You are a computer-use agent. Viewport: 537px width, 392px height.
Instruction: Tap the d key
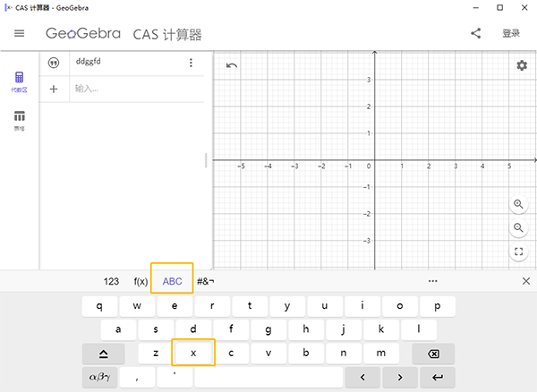point(193,329)
